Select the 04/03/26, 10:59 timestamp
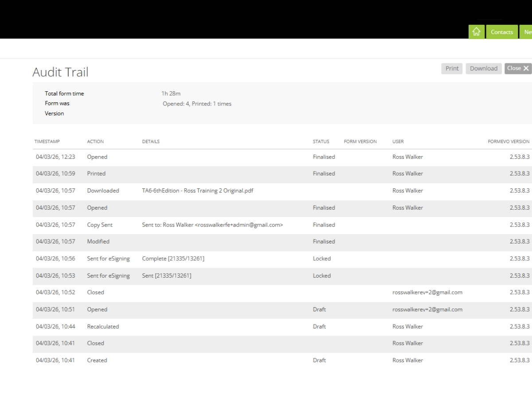532x403 pixels. [55, 174]
